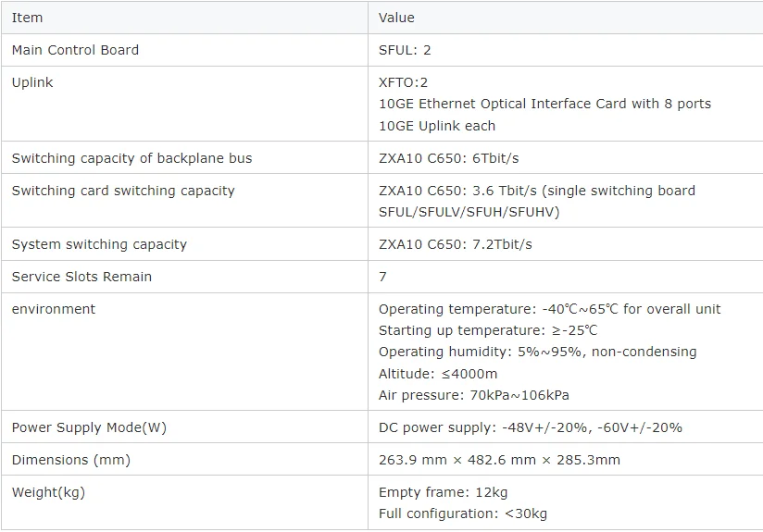Click the "environment" row label
Viewport: 763px width, 532px height.
54,309
